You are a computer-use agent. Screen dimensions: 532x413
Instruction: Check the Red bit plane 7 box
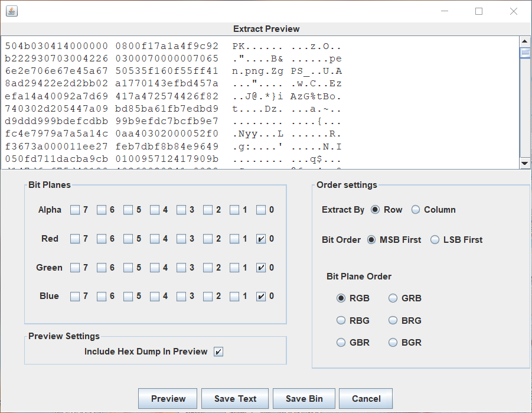coord(75,239)
